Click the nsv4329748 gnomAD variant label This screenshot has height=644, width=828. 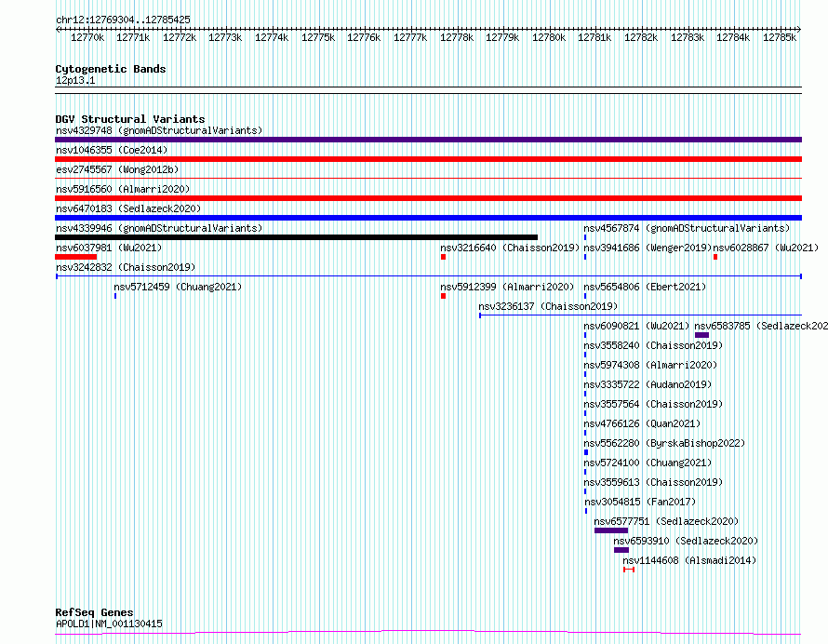[x=159, y=130]
